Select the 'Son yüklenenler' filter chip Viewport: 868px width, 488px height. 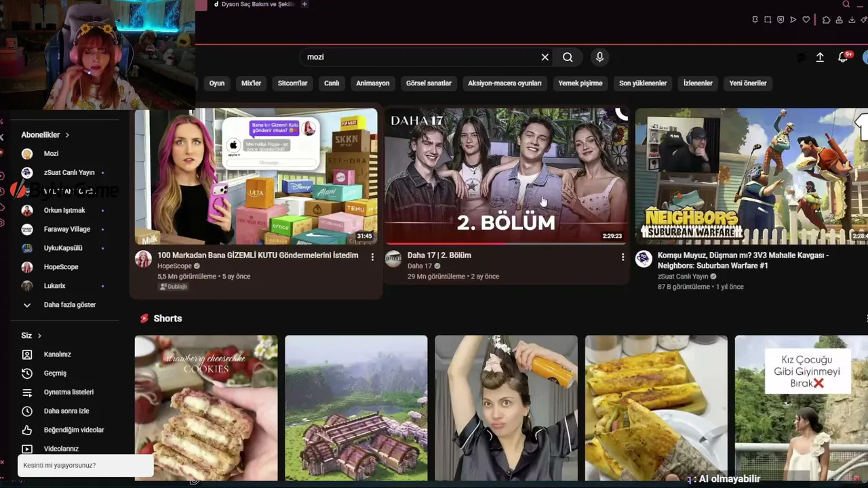[643, 83]
